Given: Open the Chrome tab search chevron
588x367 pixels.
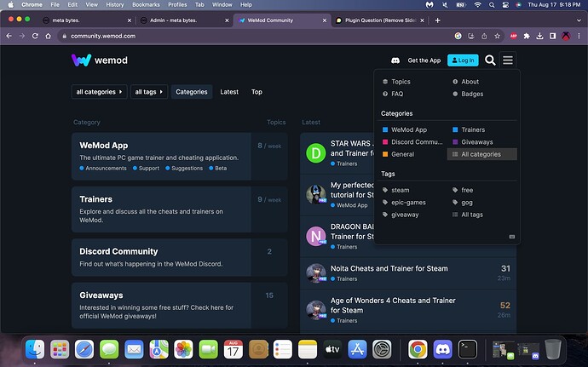Looking at the screenshot, I should point(579,20).
